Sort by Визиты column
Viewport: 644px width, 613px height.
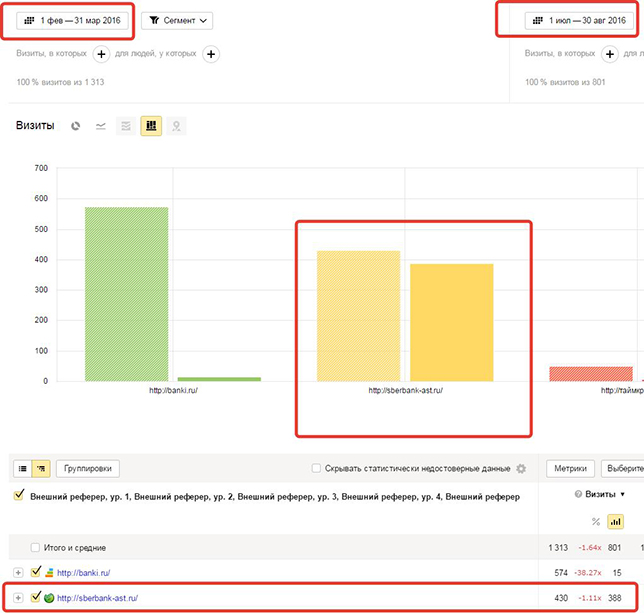click(x=600, y=494)
